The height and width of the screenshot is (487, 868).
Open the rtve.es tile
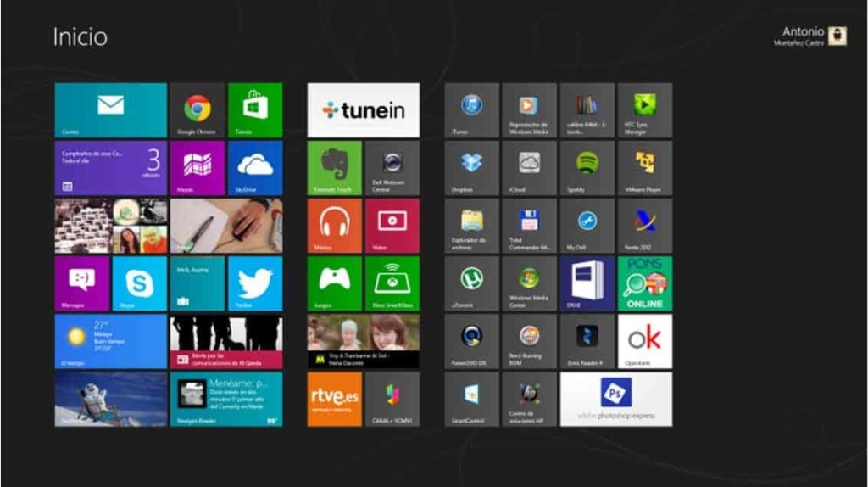334,398
